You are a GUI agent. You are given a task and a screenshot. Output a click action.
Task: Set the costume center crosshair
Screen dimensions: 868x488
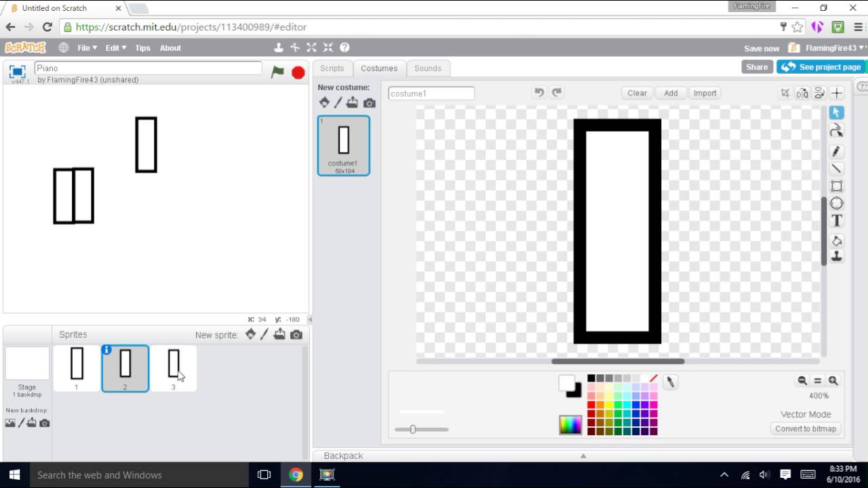tap(837, 93)
